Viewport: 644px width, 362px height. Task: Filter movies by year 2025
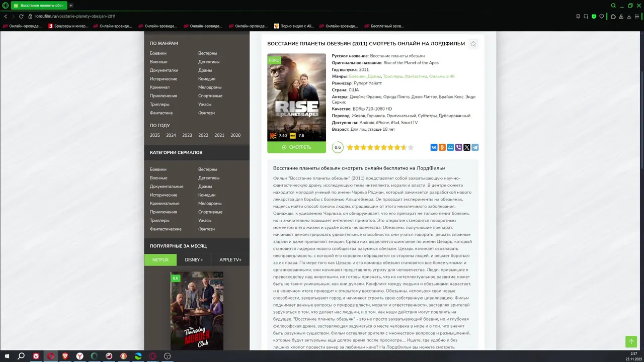(x=155, y=135)
